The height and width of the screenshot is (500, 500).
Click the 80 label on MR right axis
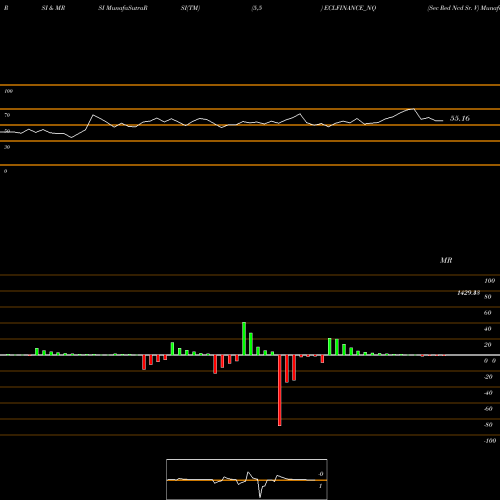point(488,297)
